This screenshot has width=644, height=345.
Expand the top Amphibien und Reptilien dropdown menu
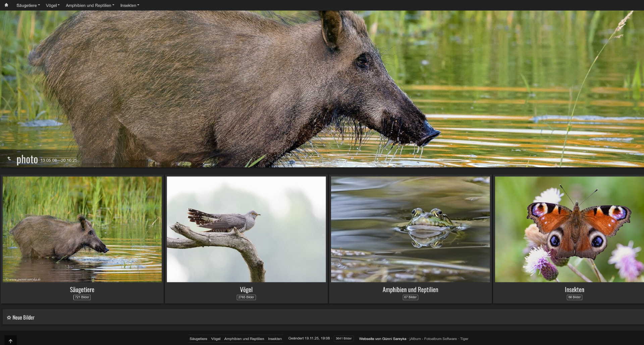tap(90, 5)
